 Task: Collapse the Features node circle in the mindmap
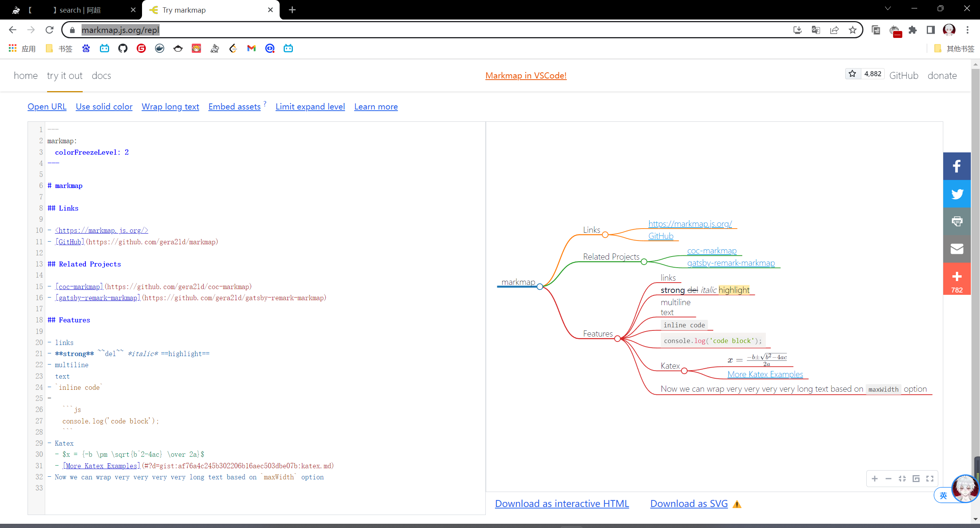pyautogui.click(x=617, y=338)
